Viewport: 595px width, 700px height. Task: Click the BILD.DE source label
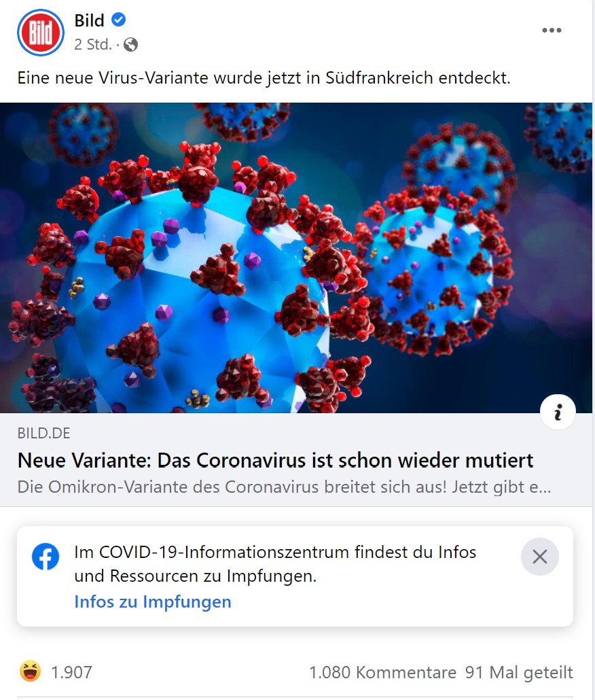click(x=43, y=433)
